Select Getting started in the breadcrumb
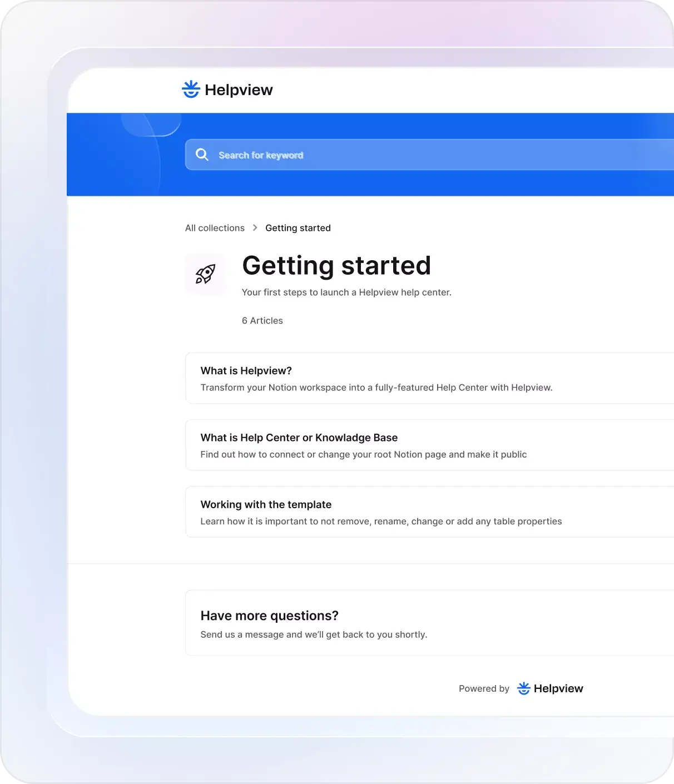The image size is (674, 784). (298, 227)
